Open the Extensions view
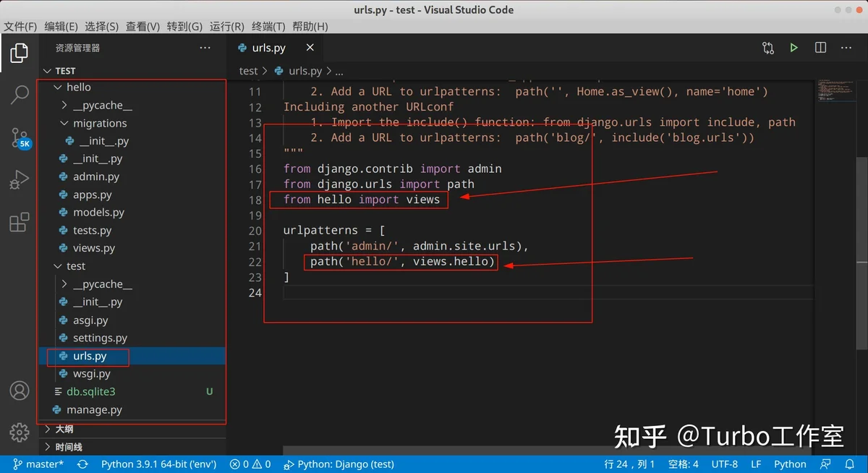Screen dimensions: 868x473 click(20, 222)
